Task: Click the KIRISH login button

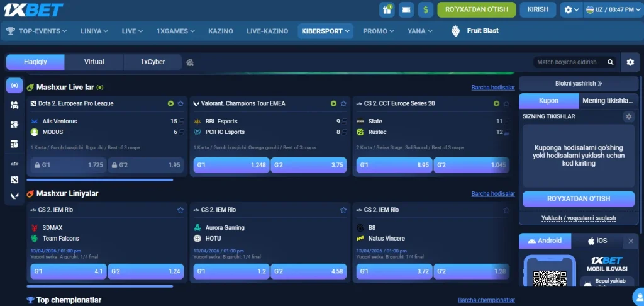Action: (x=538, y=9)
